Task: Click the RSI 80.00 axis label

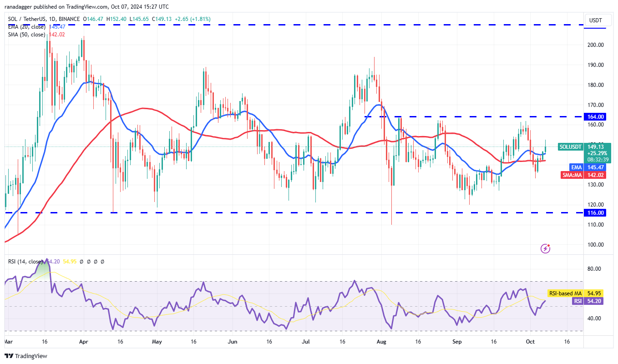Action: pyautogui.click(x=595, y=269)
